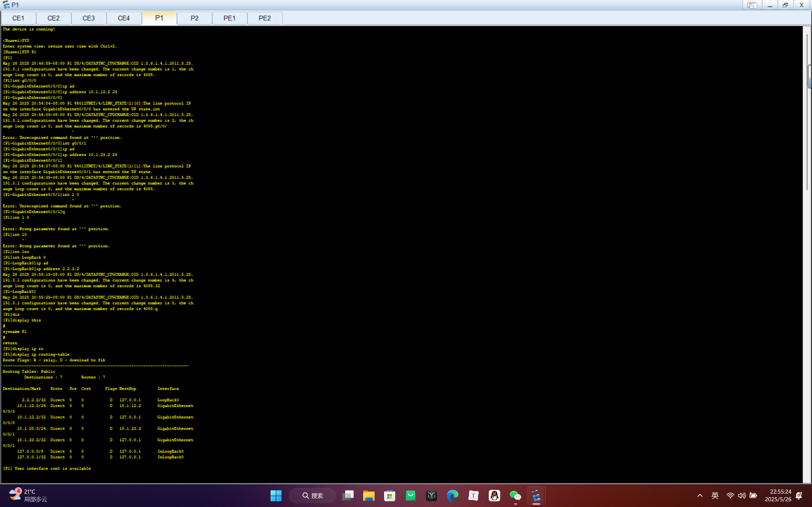
Task: Click the eNSP taskbar icon
Action: 536,496
